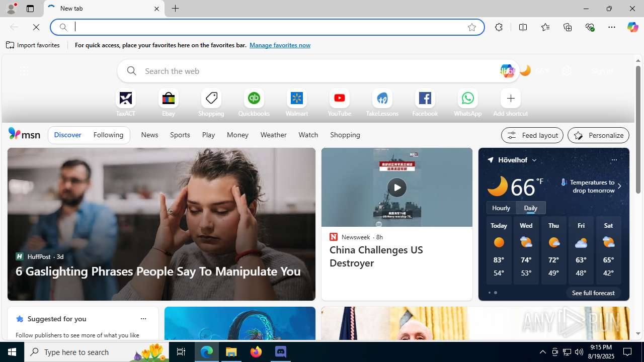Open the WhatsApp shortcut
The image size is (644, 362).
(467, 103)
